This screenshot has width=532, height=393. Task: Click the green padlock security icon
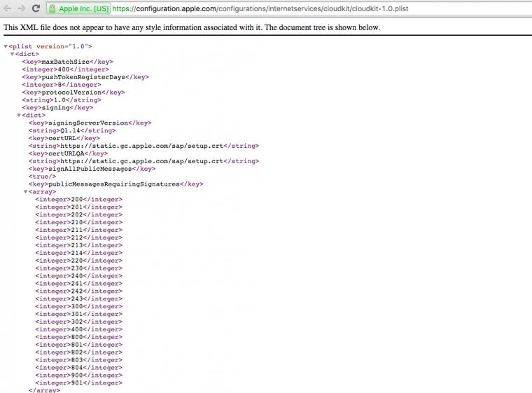point(52,8)
